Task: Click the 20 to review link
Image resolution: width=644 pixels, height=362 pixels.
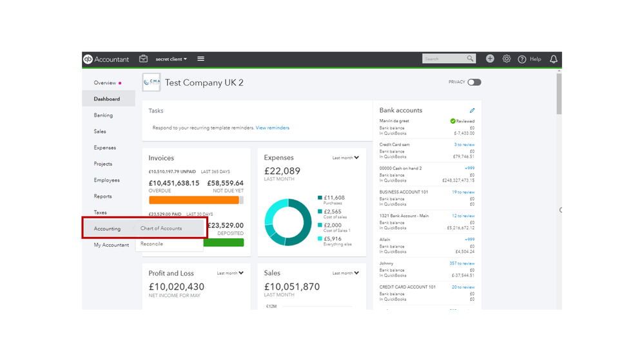Action: [463, 287]
